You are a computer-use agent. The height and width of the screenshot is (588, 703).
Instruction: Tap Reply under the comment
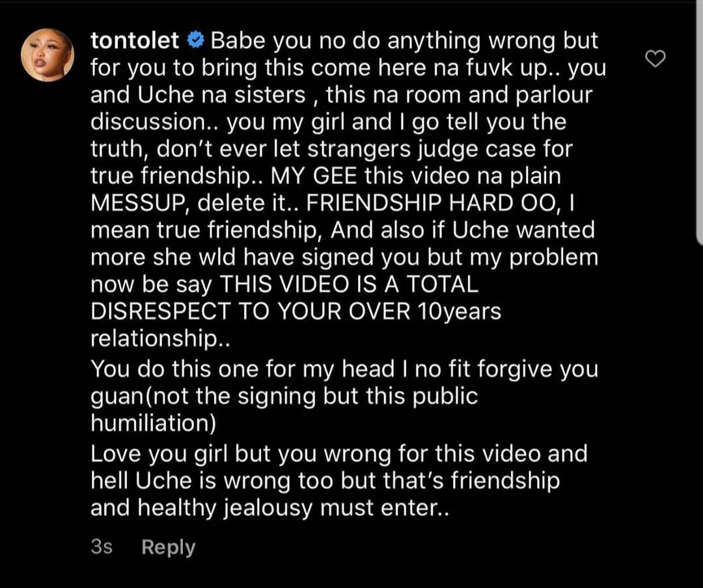[168, 547]
